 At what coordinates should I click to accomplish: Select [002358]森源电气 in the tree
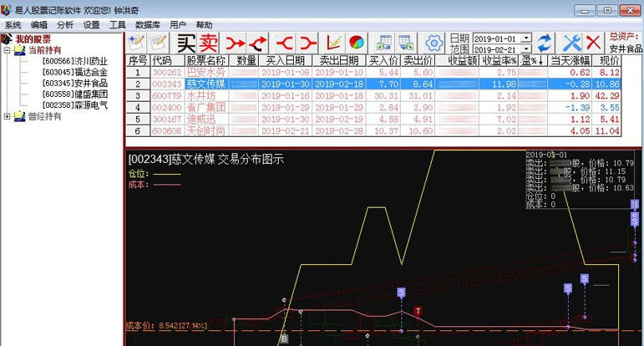tap(74, 105)
